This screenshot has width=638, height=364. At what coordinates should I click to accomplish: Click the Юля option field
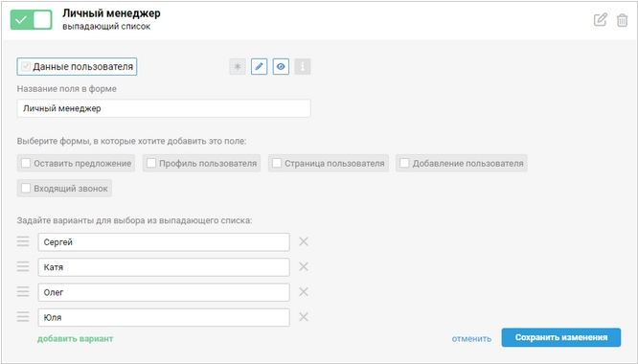[x=164, y=318]
